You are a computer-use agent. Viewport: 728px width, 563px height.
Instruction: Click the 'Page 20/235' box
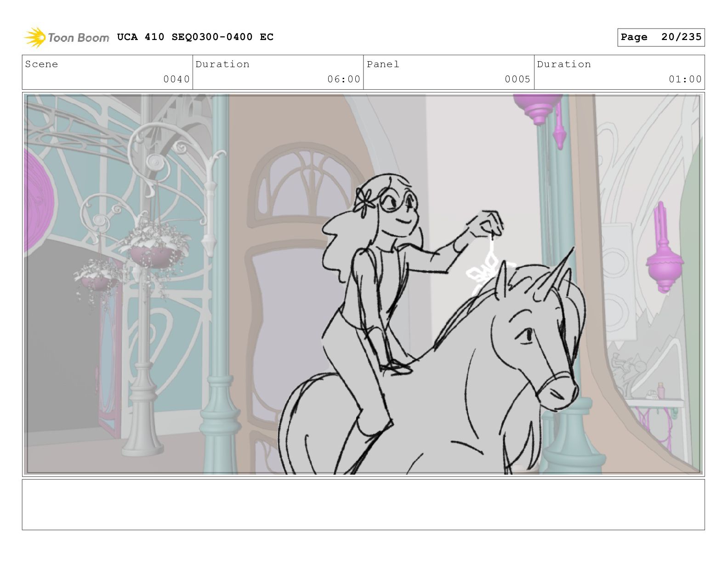(x=661, y=37)
